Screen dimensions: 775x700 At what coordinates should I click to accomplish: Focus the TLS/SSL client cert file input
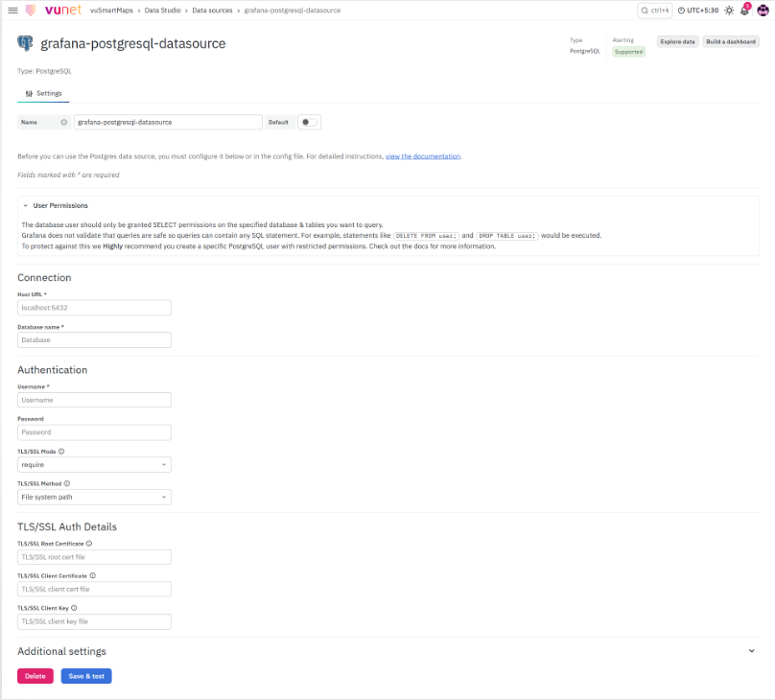(94, 590)
